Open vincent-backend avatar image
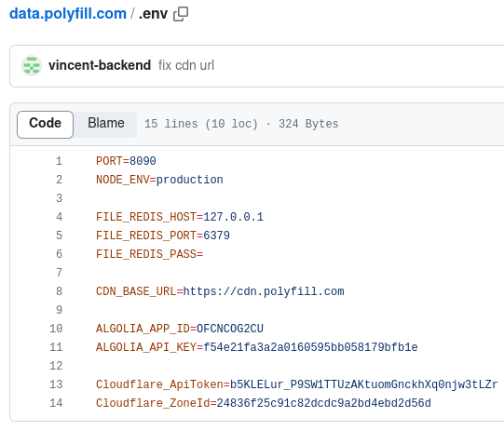504x431 pixels. pyautogui.click(x=32, y=65)
